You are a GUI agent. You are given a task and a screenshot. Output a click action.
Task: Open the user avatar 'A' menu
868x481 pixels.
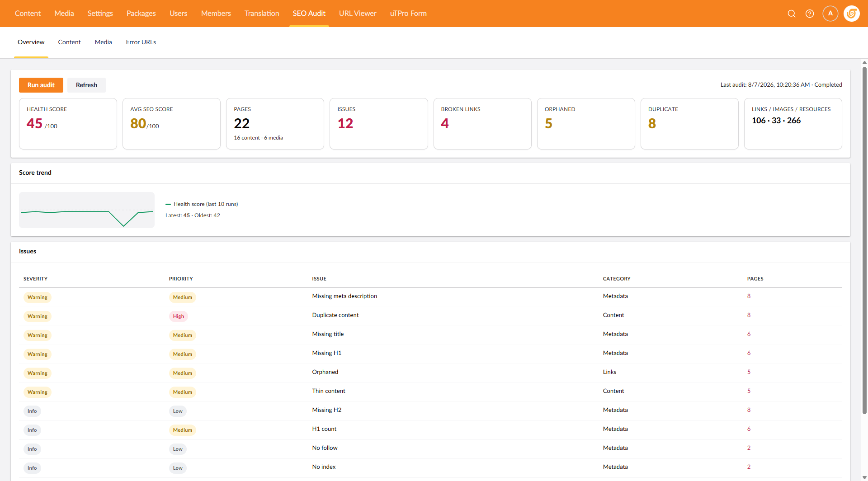point(830,14)
